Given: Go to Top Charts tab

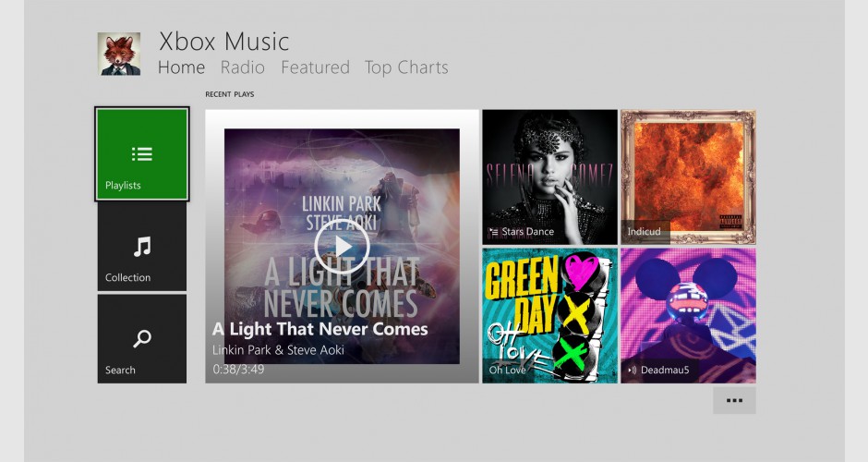Looking at the screenshot, I should pyautogui.click(x=406, y=67).
